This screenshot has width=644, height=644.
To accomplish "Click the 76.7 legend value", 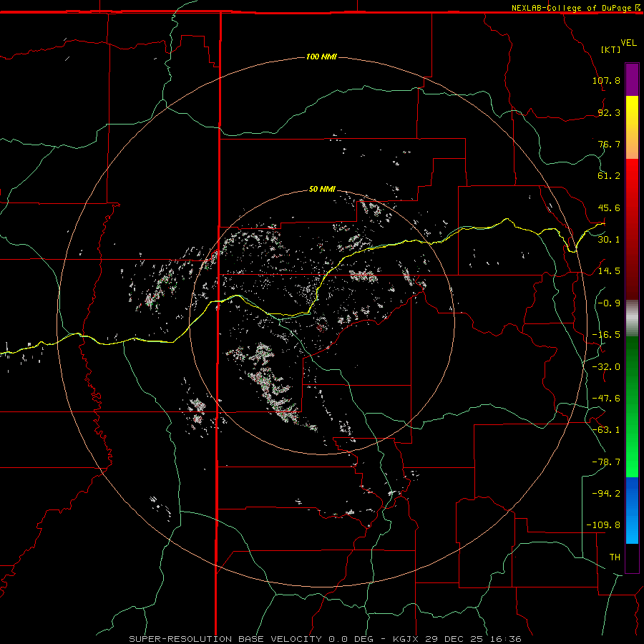I will click(x=609, y=144).
